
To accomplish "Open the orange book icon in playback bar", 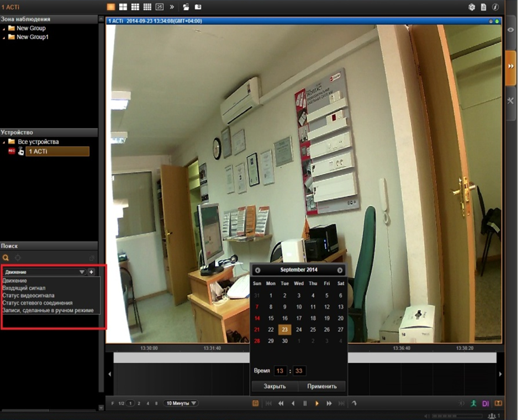I will tap(498, 403).
